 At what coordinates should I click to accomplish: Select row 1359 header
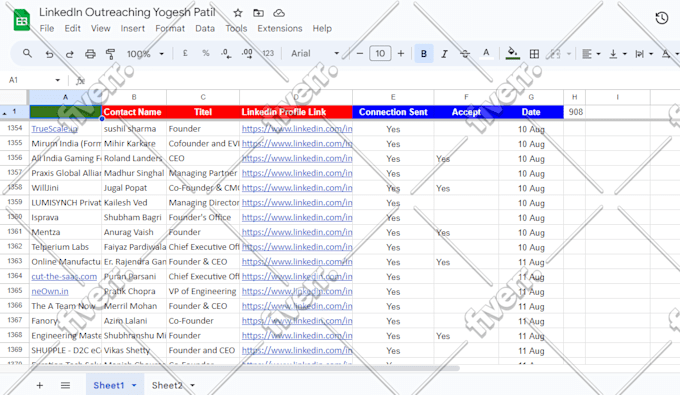15,202
